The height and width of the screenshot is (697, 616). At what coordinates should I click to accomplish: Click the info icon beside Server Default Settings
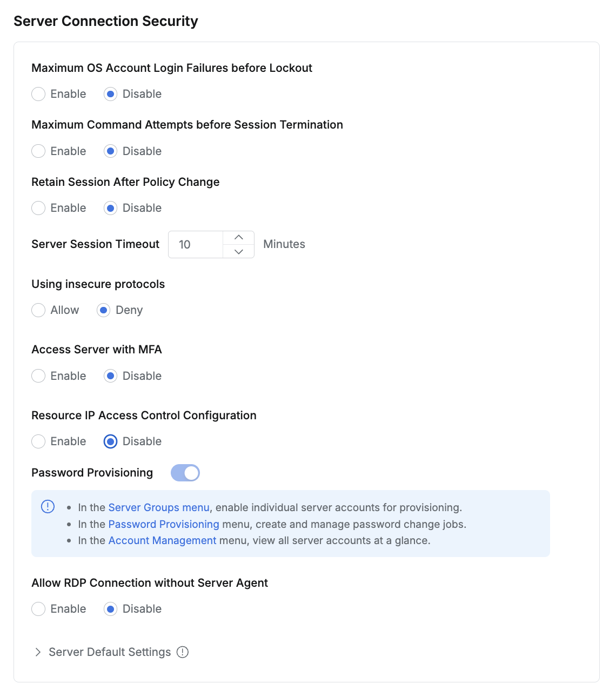click(x=183, y=652)
